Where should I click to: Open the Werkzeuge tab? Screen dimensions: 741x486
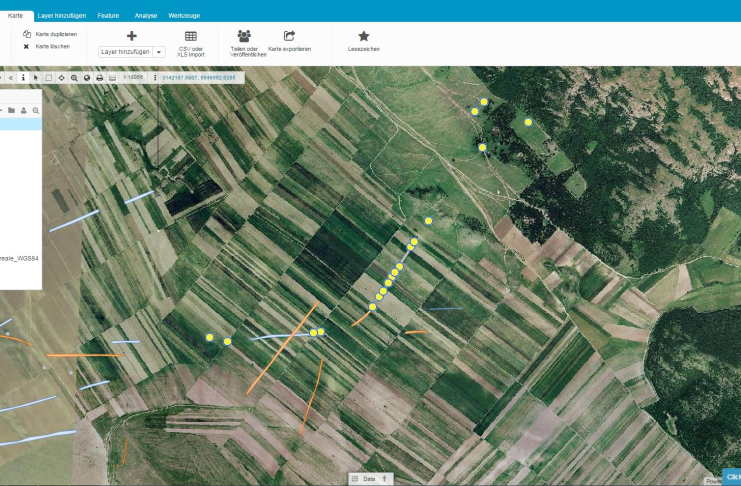[x=183, y=16]
